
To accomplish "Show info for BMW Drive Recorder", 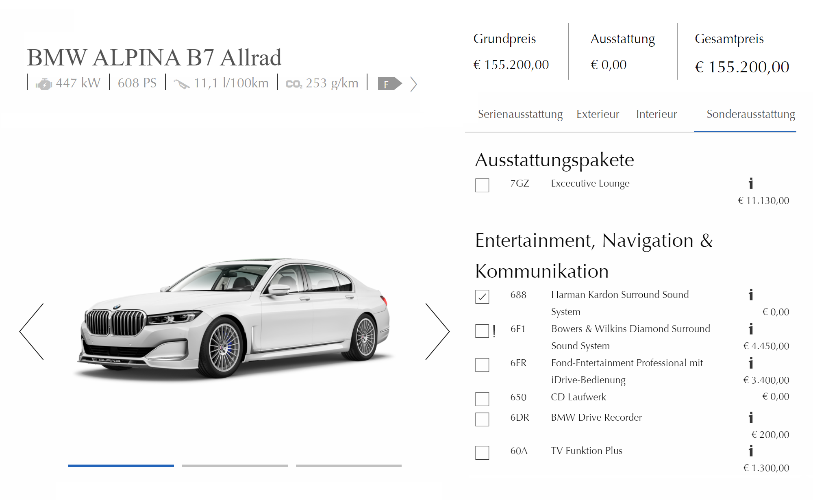I will click(751, 417).
